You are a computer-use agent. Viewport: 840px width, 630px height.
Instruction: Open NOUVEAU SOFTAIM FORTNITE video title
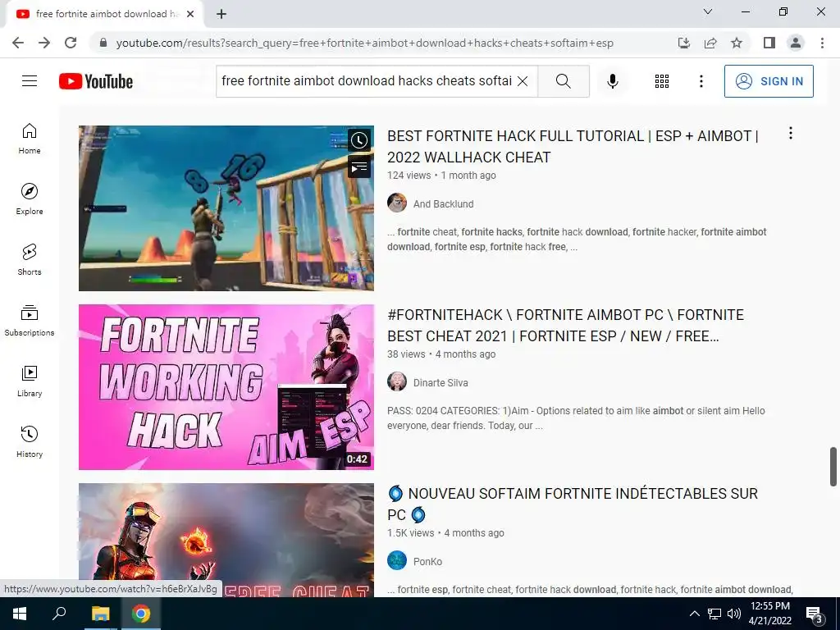click(573, 504)
